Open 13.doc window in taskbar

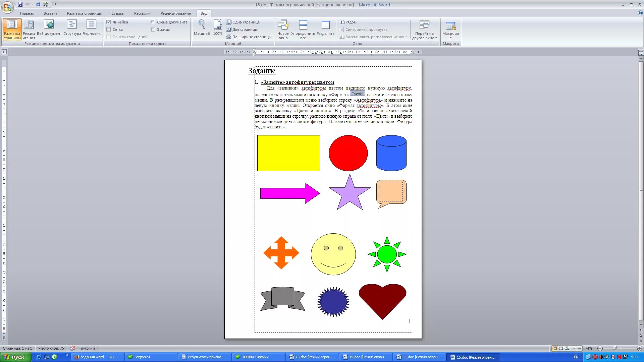click(312, 357)
